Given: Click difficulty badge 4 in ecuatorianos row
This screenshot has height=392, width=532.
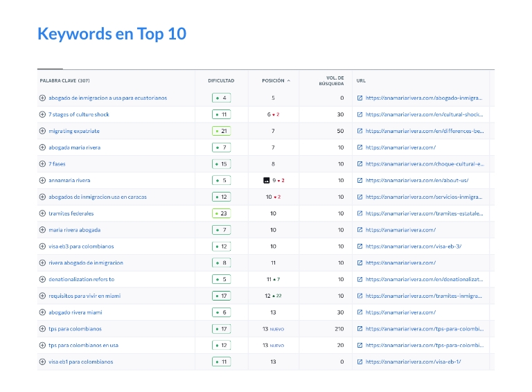Looking at the screenshot, I should point(221,98).
